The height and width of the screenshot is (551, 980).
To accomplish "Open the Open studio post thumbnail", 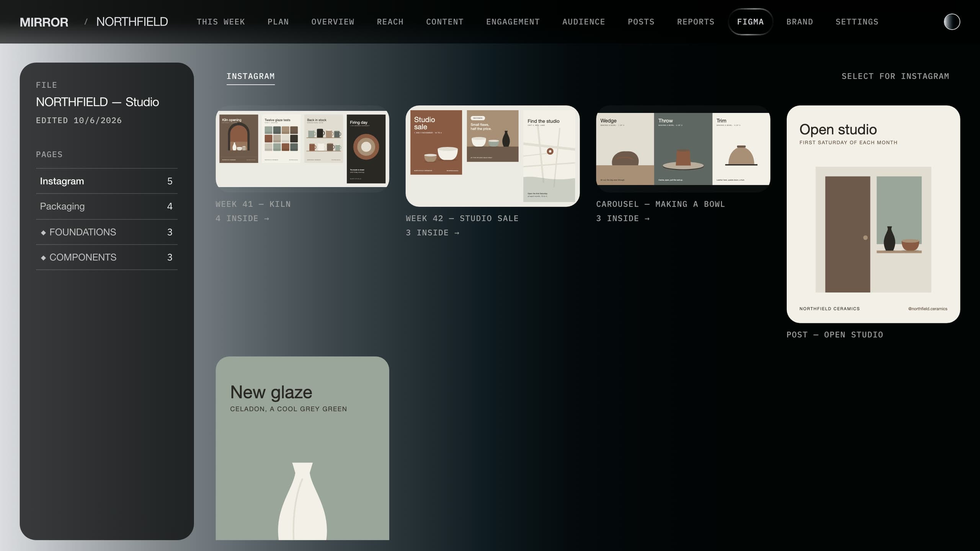I will (x=873, y=214).
